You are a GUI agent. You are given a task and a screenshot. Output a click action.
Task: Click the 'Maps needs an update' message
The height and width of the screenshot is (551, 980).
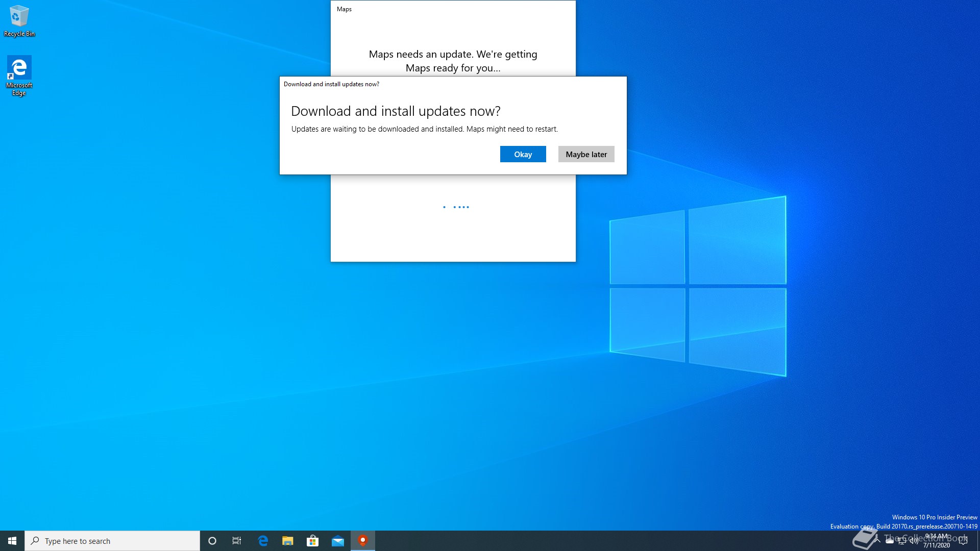pyautogui.click(x=453, y=61)
